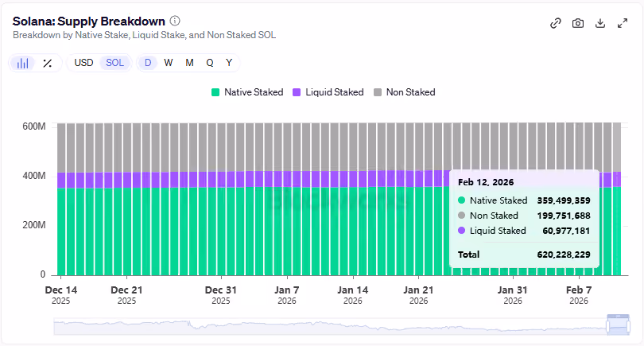The image size is (644, 346).
Task: Click the green Native Staked legend swatch
Action: [x=215, y=92]
